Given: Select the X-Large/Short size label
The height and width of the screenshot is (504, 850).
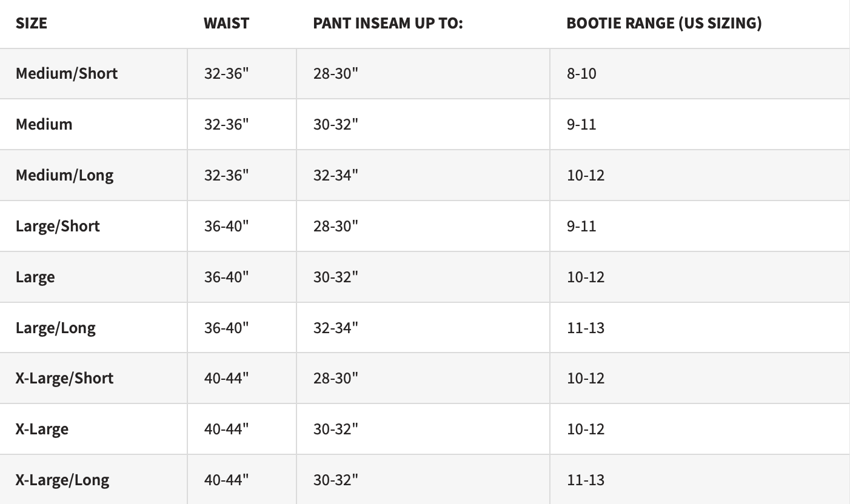Looking at the screenshot, I should (64, 378).
